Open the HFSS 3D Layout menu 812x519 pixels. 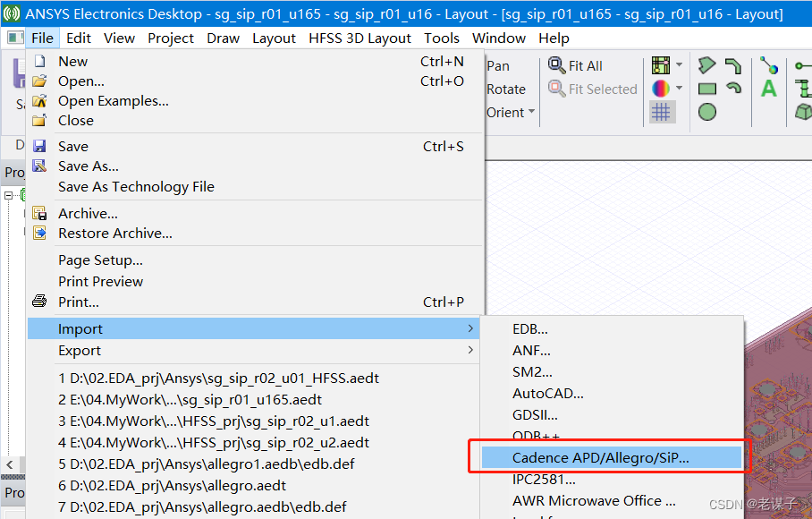point(359,38)
